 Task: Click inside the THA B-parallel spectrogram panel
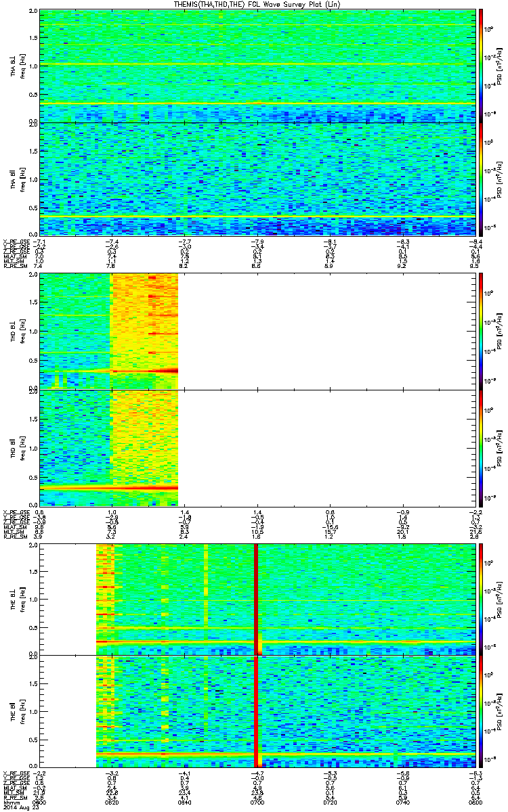click(x=257, y=179)
